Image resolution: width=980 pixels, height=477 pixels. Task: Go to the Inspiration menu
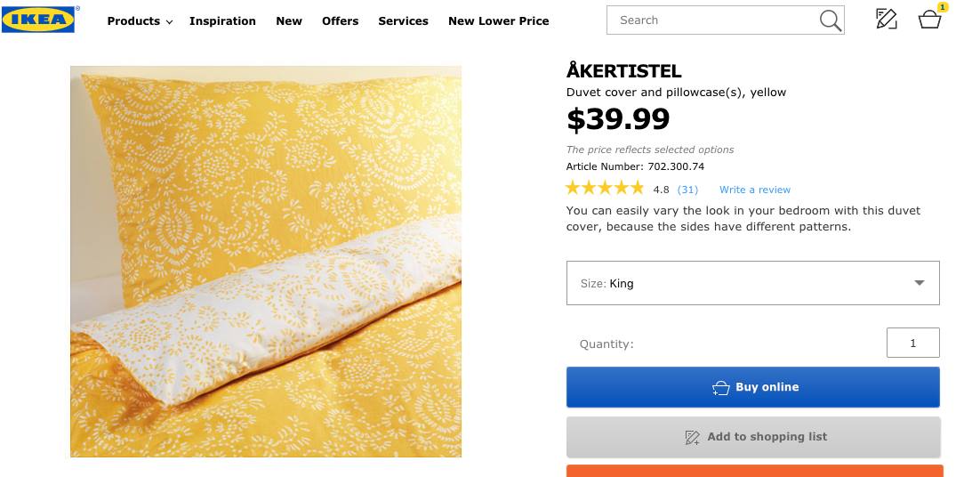tap(222, 20)
